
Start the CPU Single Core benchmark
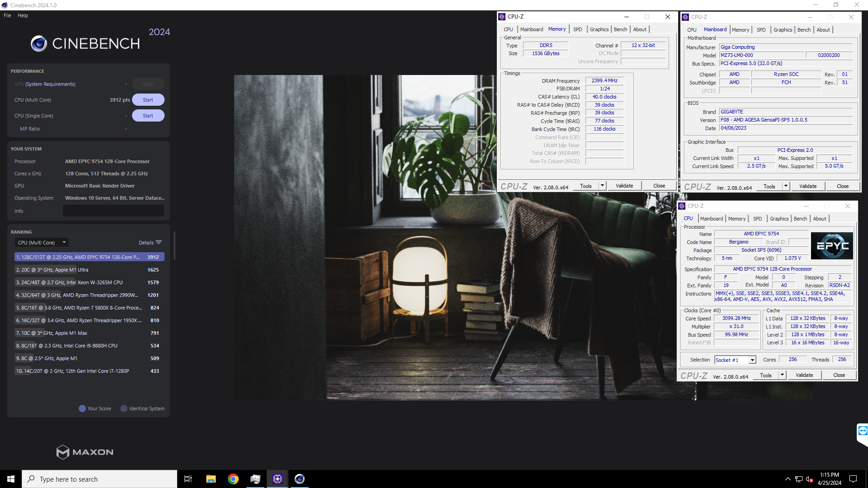[x=148, y=116]
